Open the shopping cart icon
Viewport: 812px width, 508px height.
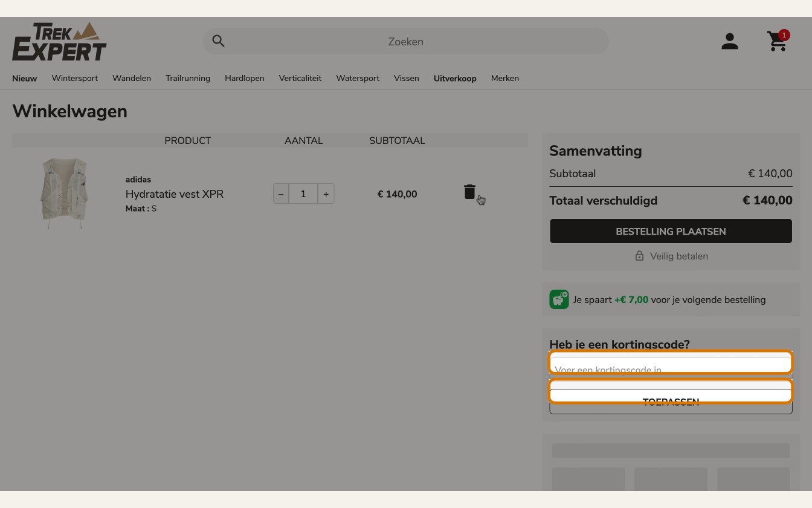(778, 41)
